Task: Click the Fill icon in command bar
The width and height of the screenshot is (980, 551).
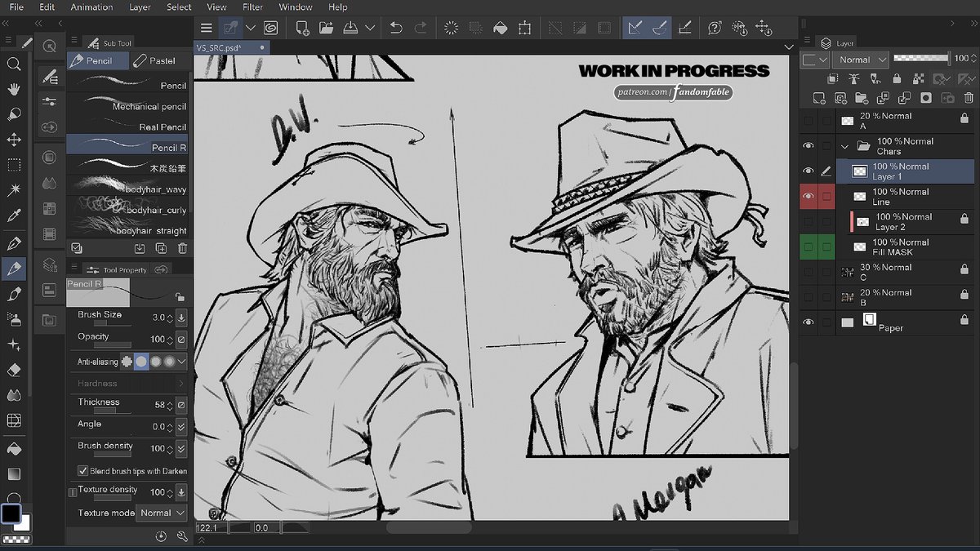Action: (501, 28)
